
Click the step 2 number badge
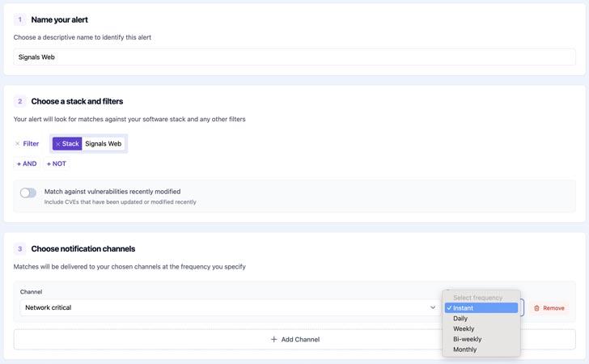pos(20,102)
